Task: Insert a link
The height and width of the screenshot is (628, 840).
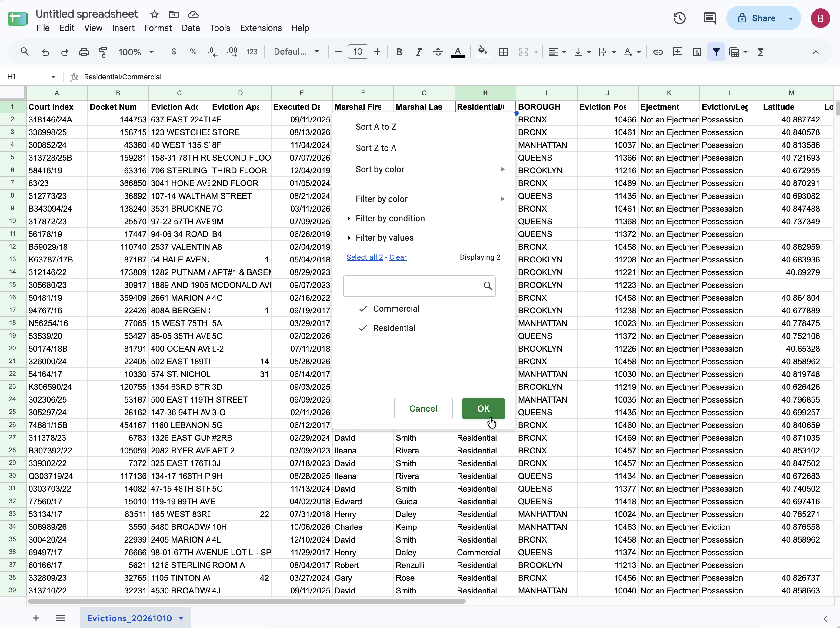Action: pyautogui.click(x=658, y=52)
